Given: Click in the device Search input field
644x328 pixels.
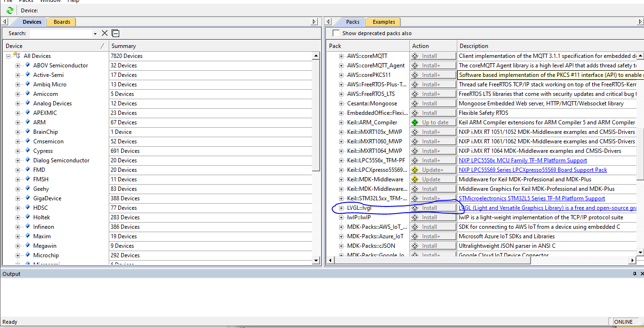Looking at the screenshot, I should pyautogui.click(x=61, y=33).
